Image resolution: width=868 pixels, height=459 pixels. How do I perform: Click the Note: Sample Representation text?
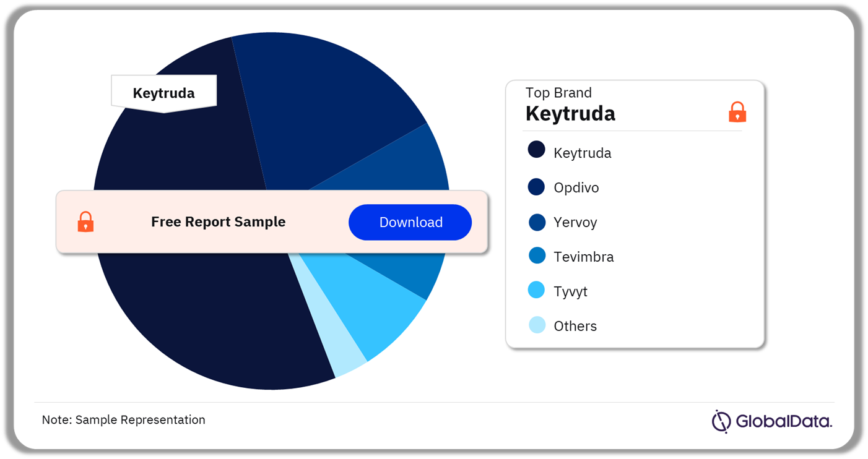pyautogui.click(x=124, y=419)
